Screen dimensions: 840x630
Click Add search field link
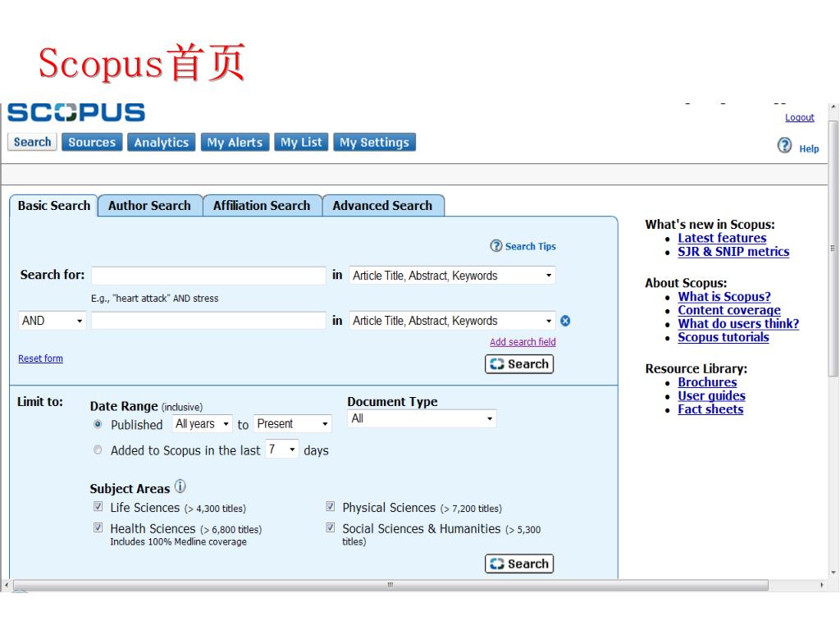click(x=523, y=342)
